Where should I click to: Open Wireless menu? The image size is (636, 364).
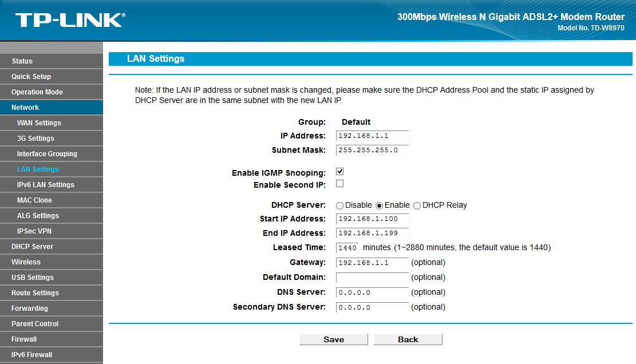52,262
